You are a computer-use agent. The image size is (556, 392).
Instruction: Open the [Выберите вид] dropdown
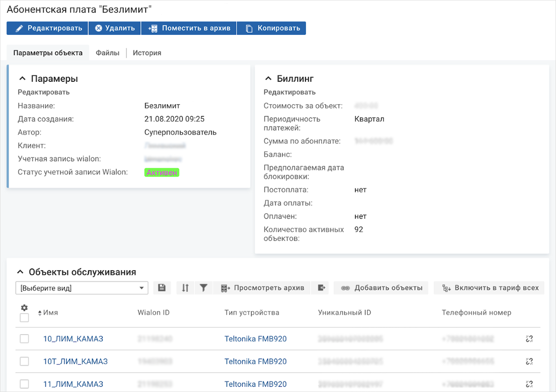pos(82,287)
